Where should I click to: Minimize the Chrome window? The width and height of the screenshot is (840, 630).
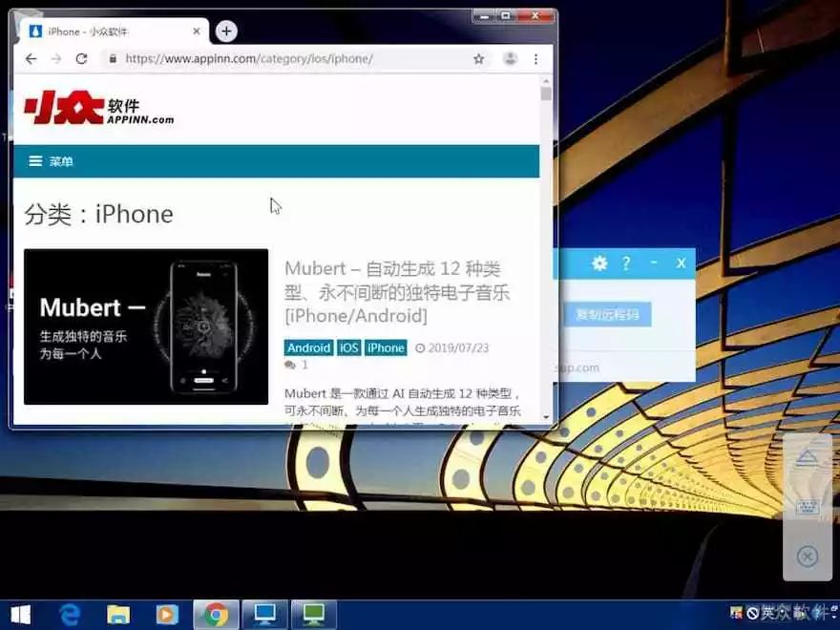point(484,16)
